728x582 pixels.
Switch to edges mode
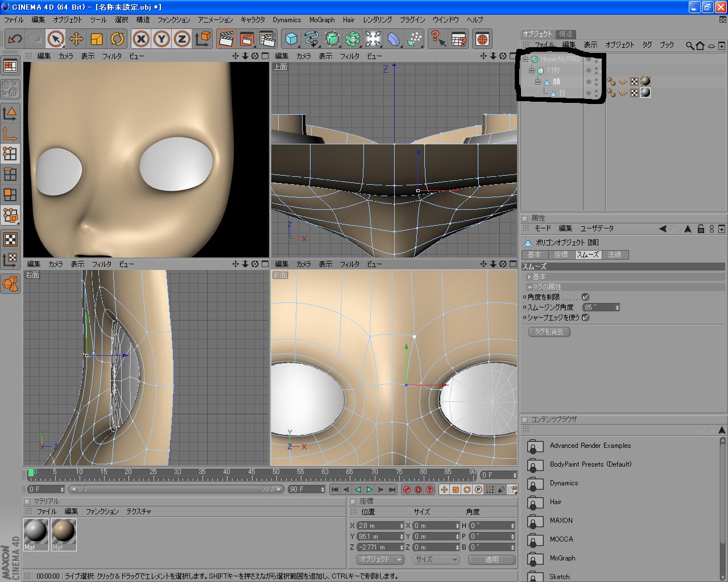pos(10,174)
